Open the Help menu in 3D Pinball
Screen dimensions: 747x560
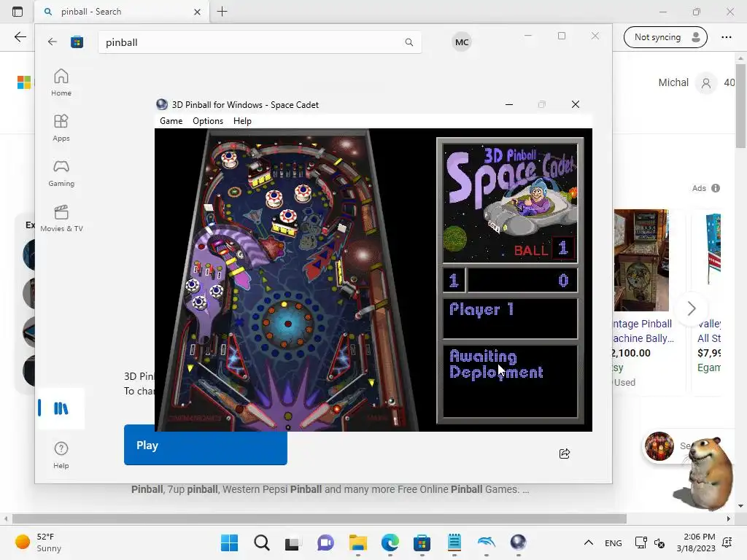click(242, 121)
